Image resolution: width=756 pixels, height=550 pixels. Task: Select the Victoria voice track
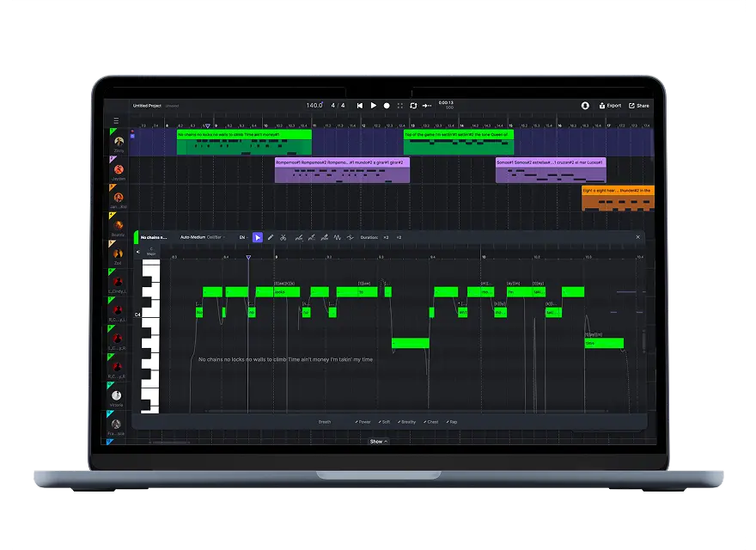click(117, 398)
